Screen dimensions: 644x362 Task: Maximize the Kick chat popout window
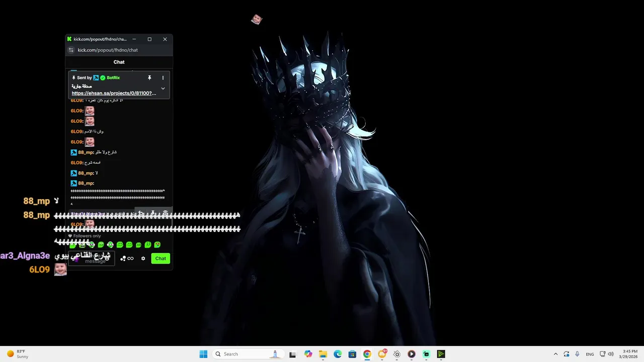pyautogui.click(x=149, y=39)
